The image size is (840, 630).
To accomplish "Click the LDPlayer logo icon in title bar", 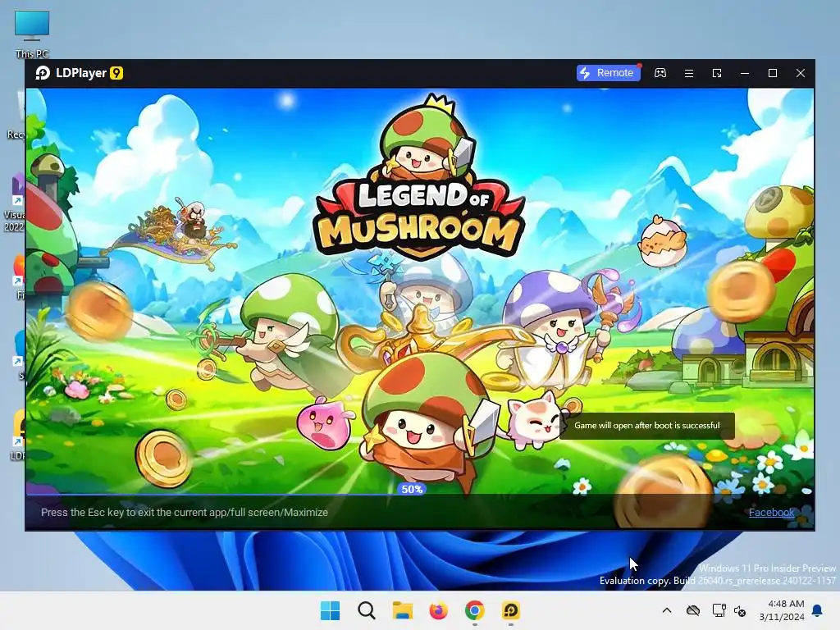I will pos(43,73).
